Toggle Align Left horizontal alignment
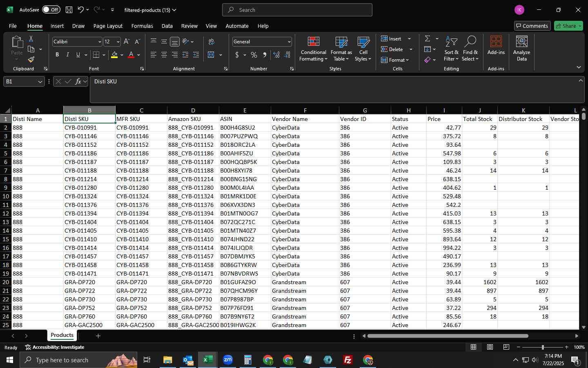The image size is (588, 368). click(153, 55)
